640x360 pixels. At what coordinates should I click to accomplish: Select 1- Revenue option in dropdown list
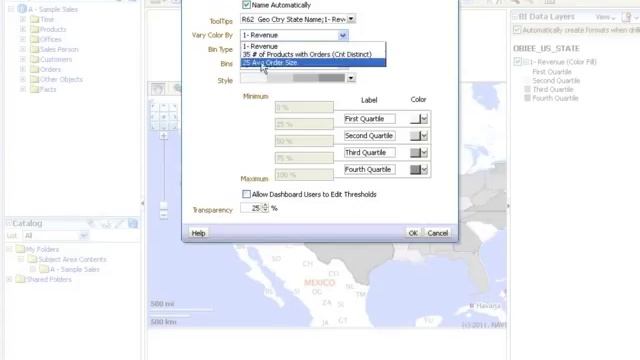[313, 46]
